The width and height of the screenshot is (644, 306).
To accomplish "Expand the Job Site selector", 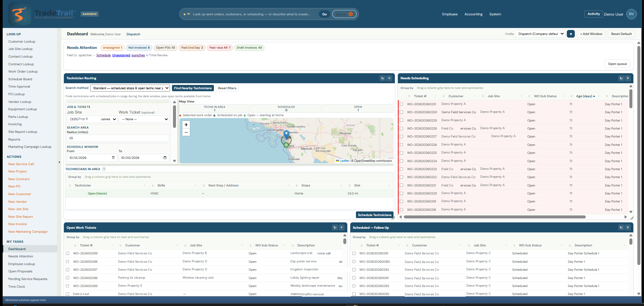I will click(x=92, y=119).
